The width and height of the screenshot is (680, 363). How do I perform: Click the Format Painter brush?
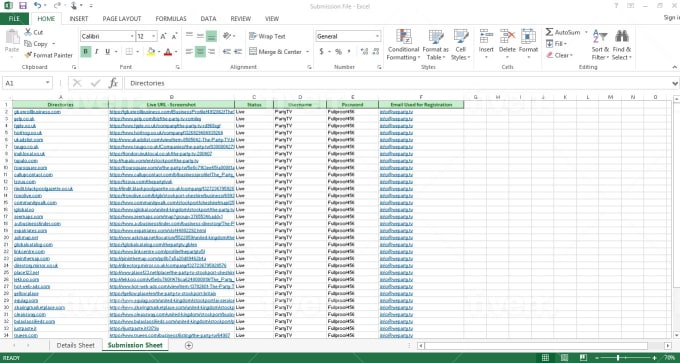tap(28, 55)
